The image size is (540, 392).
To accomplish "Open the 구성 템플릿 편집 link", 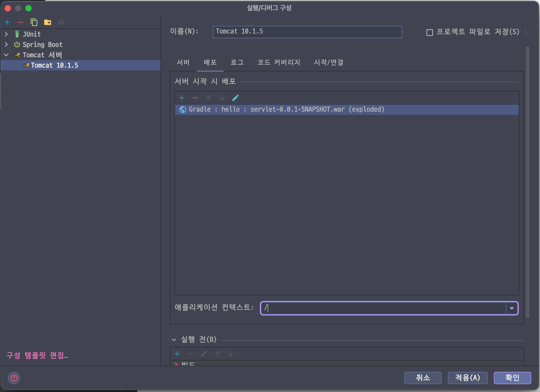I will pyautogui.click(x=37, y=355).
